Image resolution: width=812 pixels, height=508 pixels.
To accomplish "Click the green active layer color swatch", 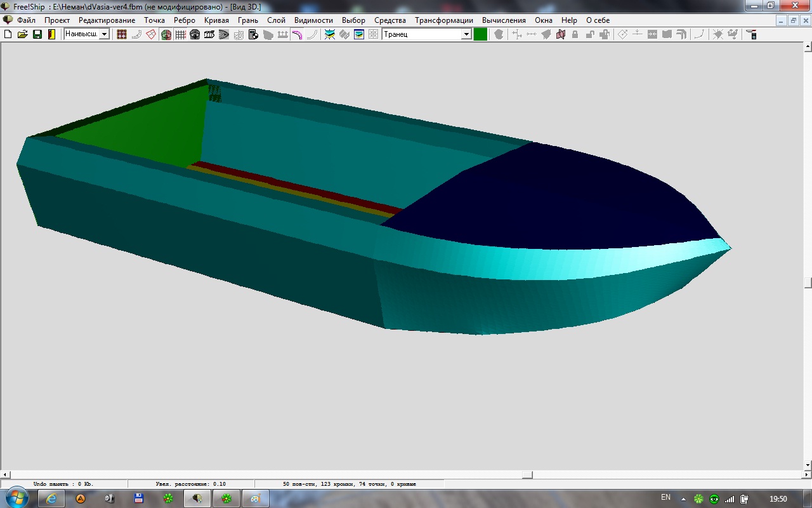I will coord(480,34).
